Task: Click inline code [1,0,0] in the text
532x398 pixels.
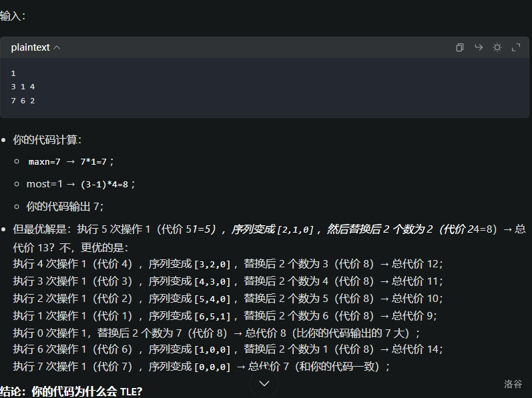Action: 212,349
